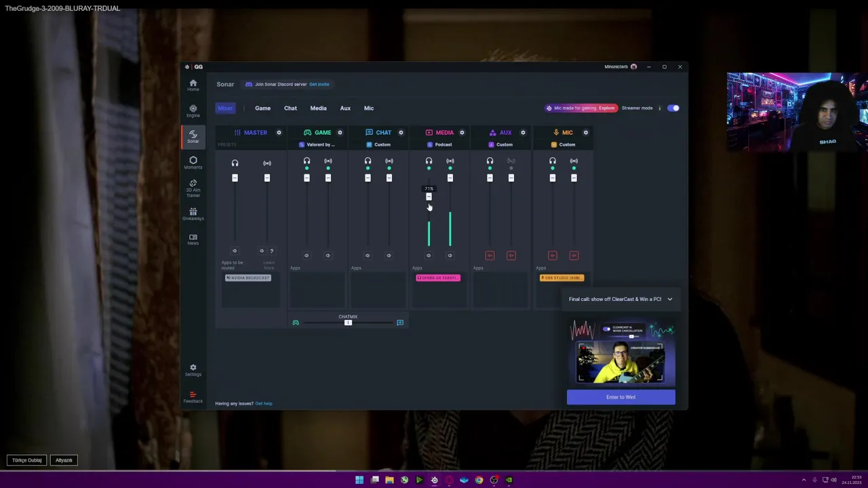The width and height of the screenshot is (868, 488).
Task: Click the ChatMix game controller icon
Action: [296, 323]
